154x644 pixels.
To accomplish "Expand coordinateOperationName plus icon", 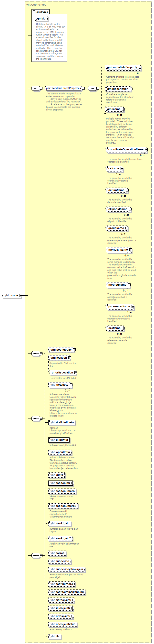I will click(146, 149).
